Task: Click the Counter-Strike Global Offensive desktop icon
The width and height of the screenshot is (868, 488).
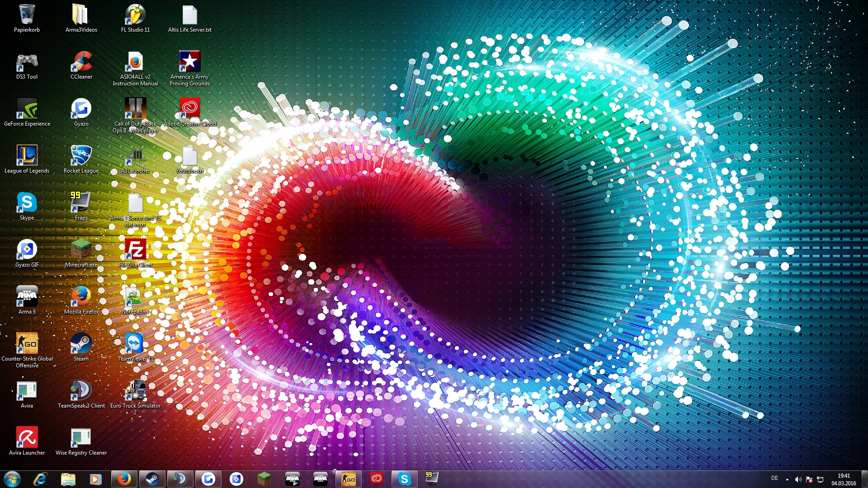Action: (27, 344)
